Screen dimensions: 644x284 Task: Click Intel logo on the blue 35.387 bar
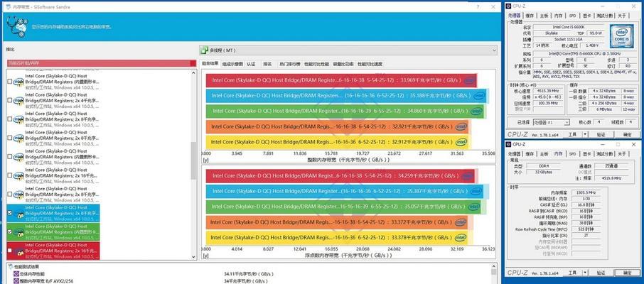click(x=476, y=191)
